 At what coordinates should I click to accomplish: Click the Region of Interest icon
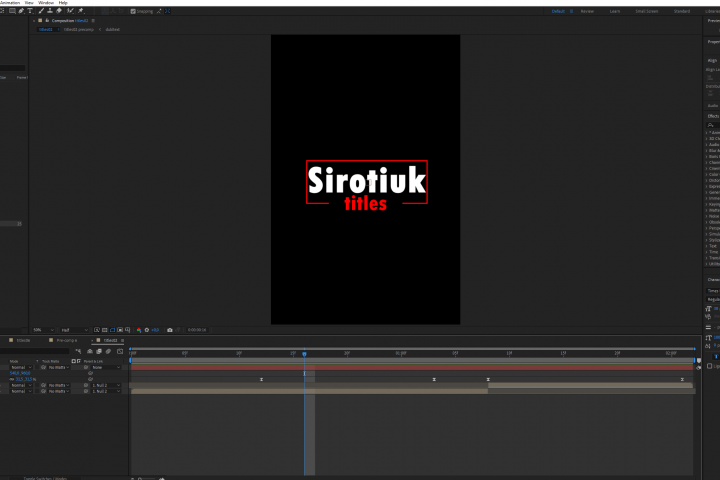tap(120, 330)
